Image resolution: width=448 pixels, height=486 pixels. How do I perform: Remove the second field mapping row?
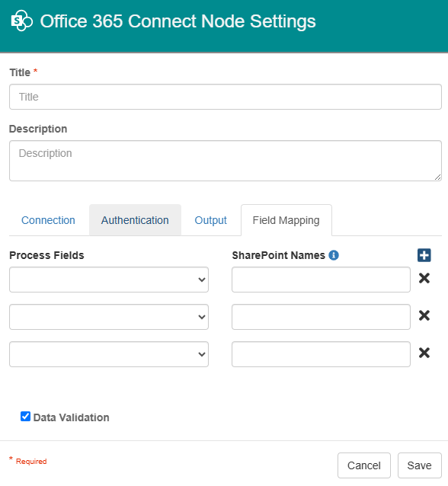(424, 315)
